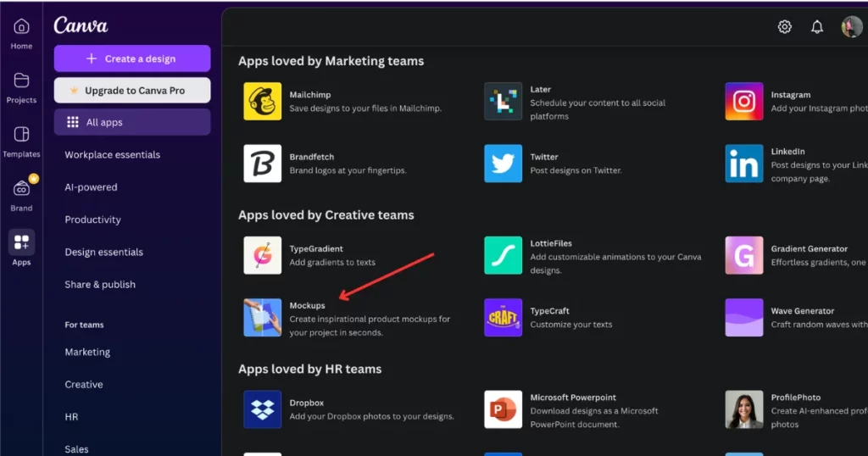The width and height of the screenshot is (868, 456).
Task: Click Upgrade to Canva Pro button
Action: click(132, 90)
